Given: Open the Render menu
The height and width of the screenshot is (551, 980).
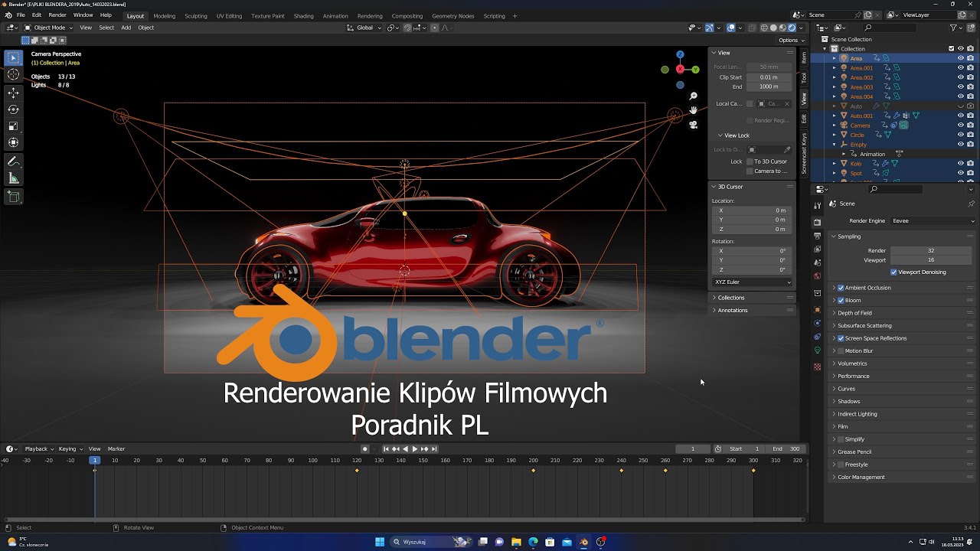Looking at the screenshot, I should 57,15.
